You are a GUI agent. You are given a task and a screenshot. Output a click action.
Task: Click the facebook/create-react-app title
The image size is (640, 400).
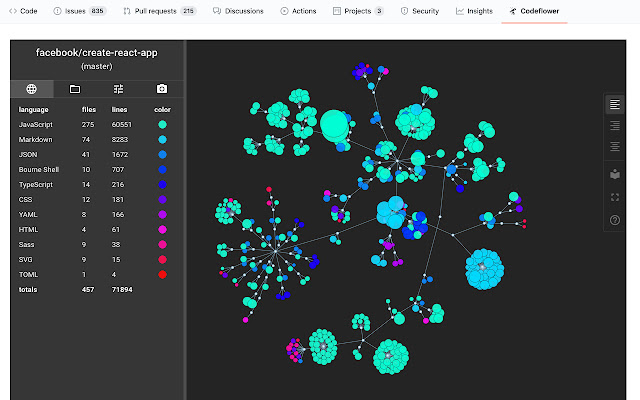click(x=97, y=53)
